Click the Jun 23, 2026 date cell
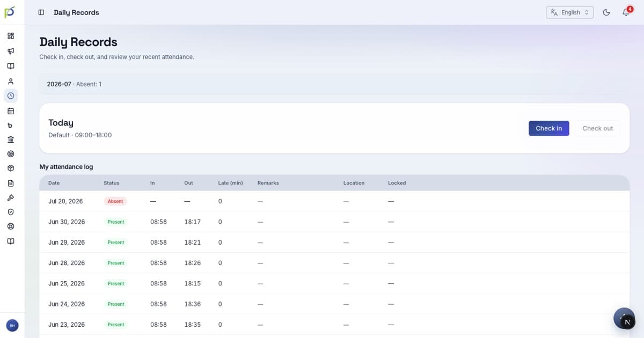The image size is (644, 338). click(x=67, y=325)
